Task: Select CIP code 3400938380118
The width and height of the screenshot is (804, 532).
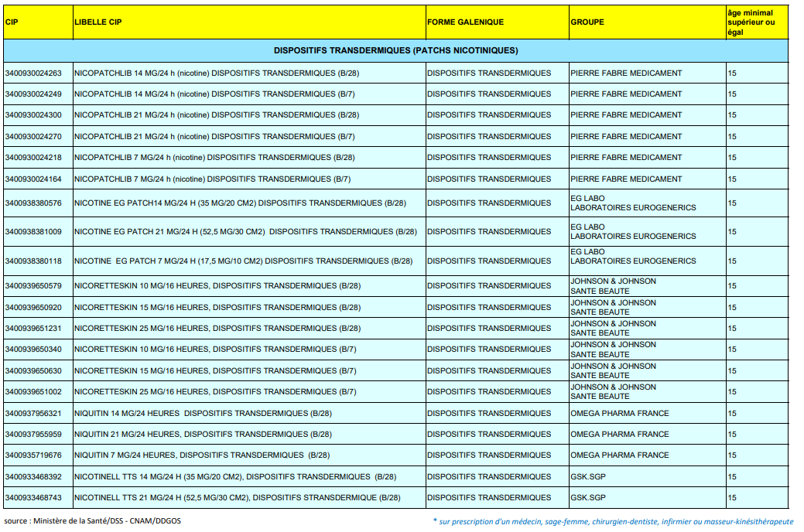Action: pos(33,261)
